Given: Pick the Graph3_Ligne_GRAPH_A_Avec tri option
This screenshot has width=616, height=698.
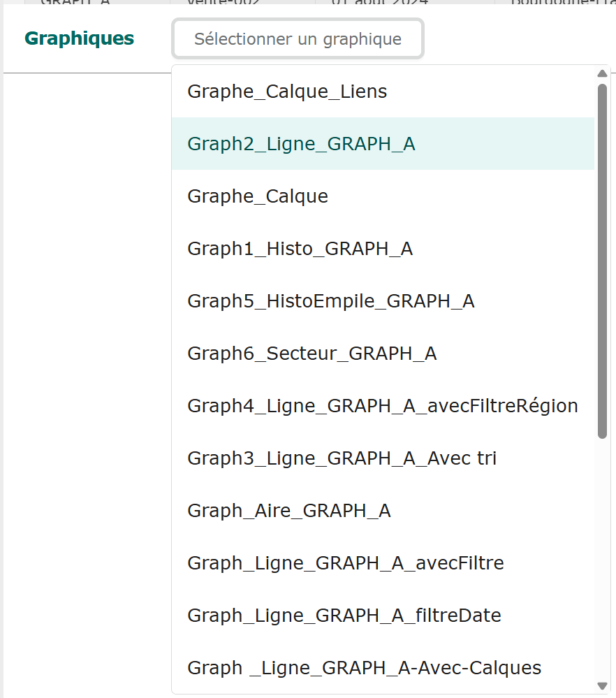Looking at the screenshot, I should pyautogui.click(x=342, y=458).
